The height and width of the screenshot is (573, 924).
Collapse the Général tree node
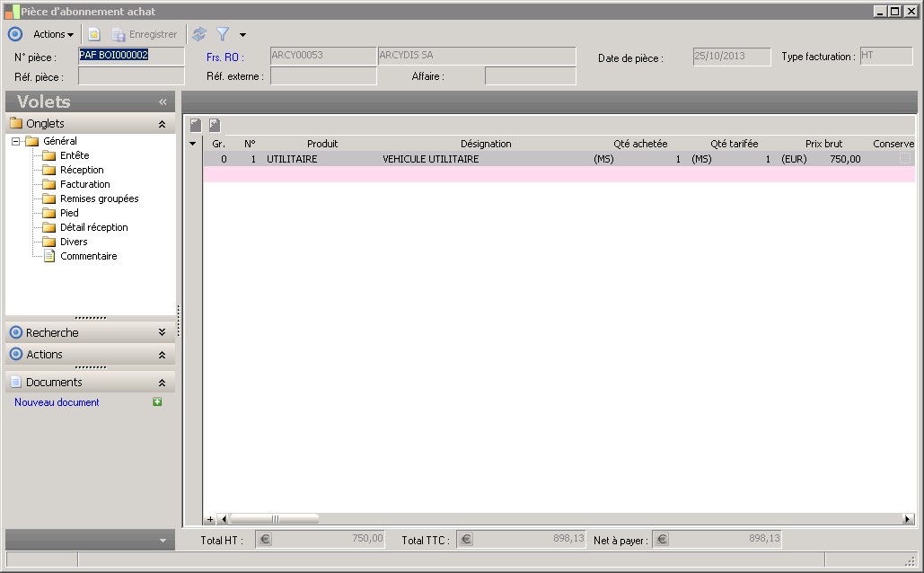coord(16,142)
